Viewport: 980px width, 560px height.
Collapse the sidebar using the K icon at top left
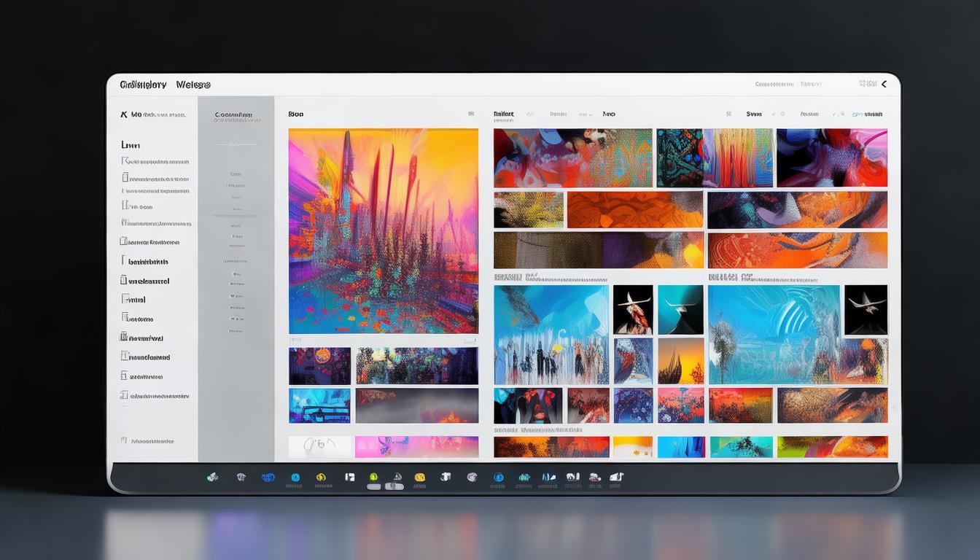[x=123, y=114]
